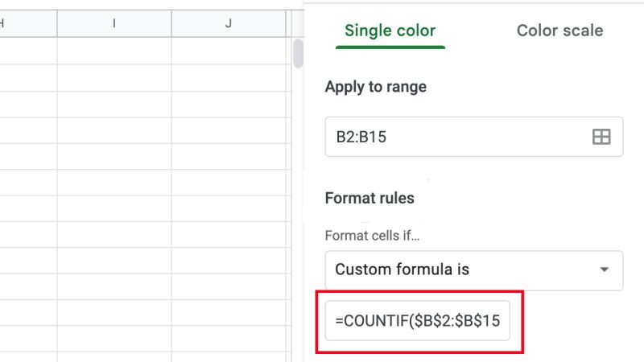This screenshot has height=362, width=644.
Task: Select column I header
Action: click(114, 23)
